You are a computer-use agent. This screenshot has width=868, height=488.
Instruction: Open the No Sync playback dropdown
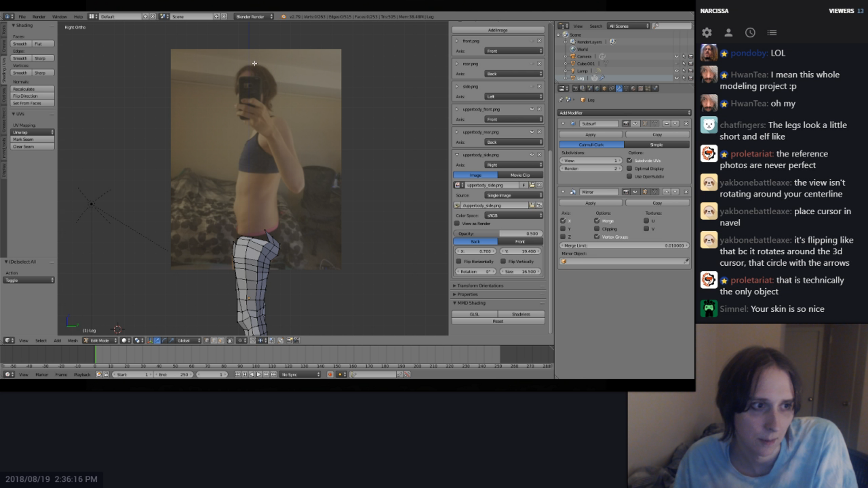(x=300, y=374)
